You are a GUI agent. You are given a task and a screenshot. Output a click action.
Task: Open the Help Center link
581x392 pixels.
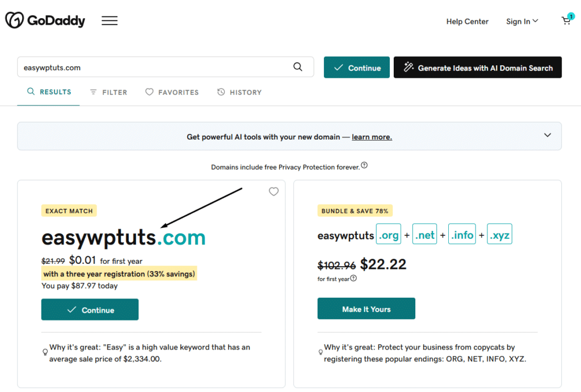point(467,22)
